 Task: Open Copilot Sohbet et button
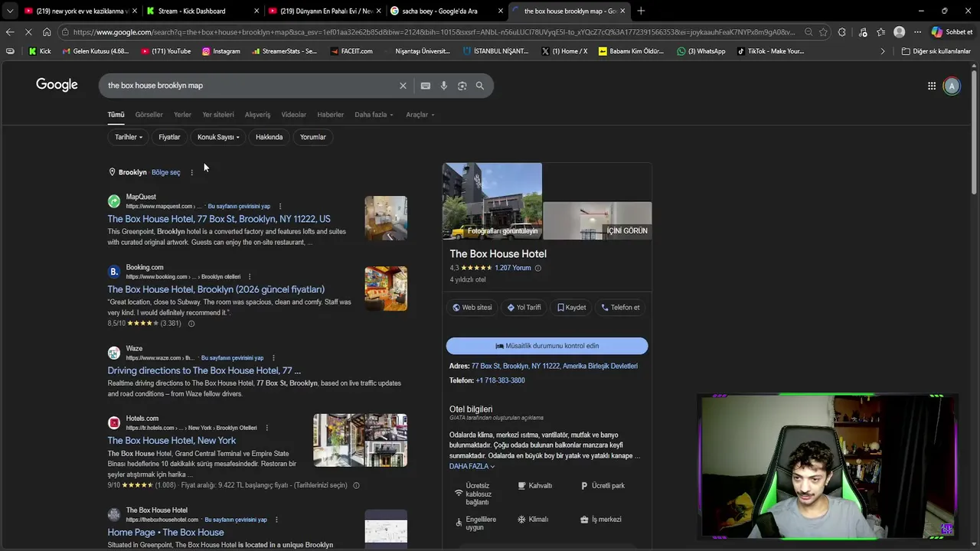click(952, 32)
